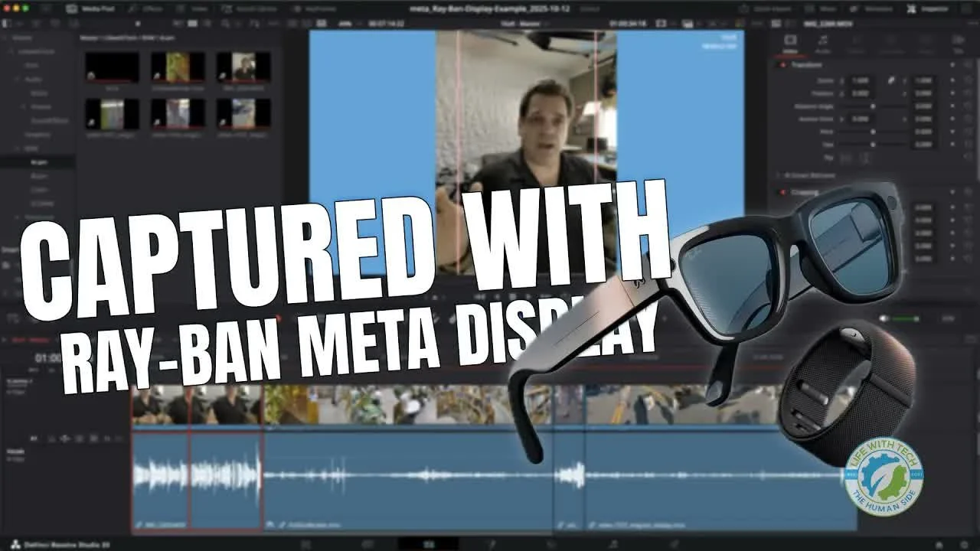Switch to the Inspector Audio tab
Screen dimensions: 980x551
823,44
